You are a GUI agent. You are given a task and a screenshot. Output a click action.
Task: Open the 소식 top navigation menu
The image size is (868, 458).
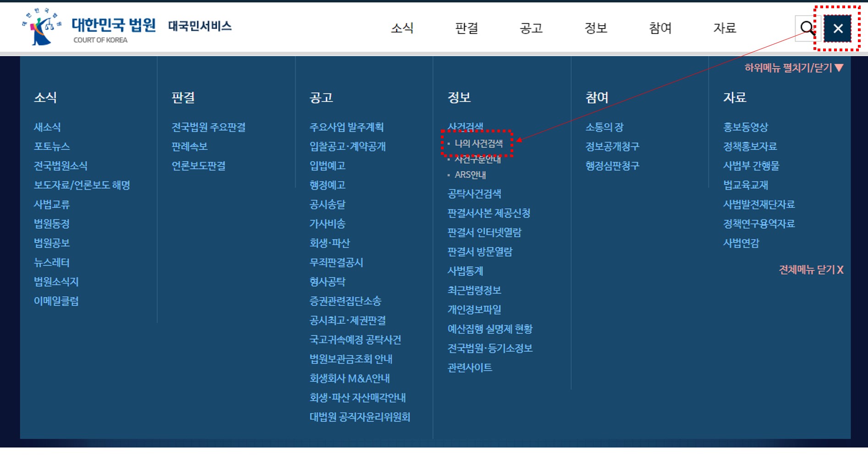[402, 28]
